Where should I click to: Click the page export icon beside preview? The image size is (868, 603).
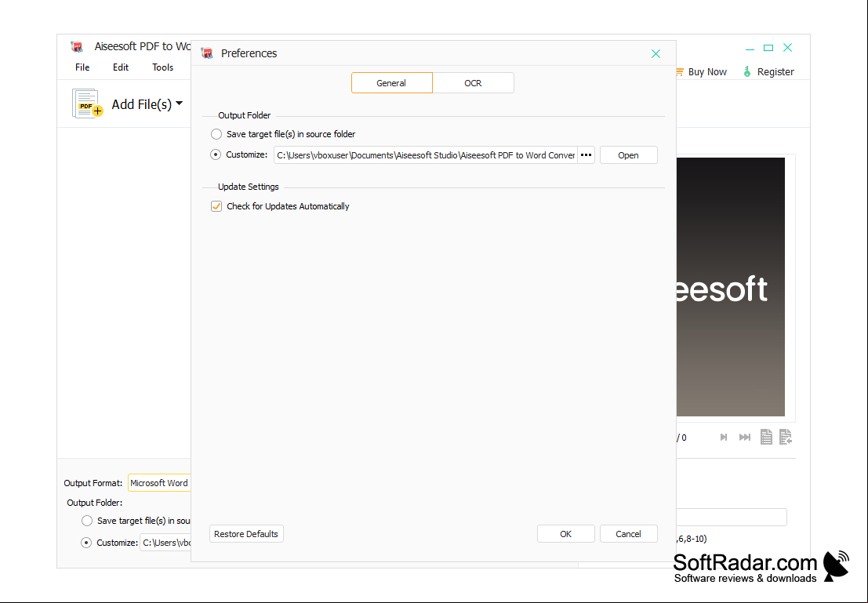(x=786, y=437)
